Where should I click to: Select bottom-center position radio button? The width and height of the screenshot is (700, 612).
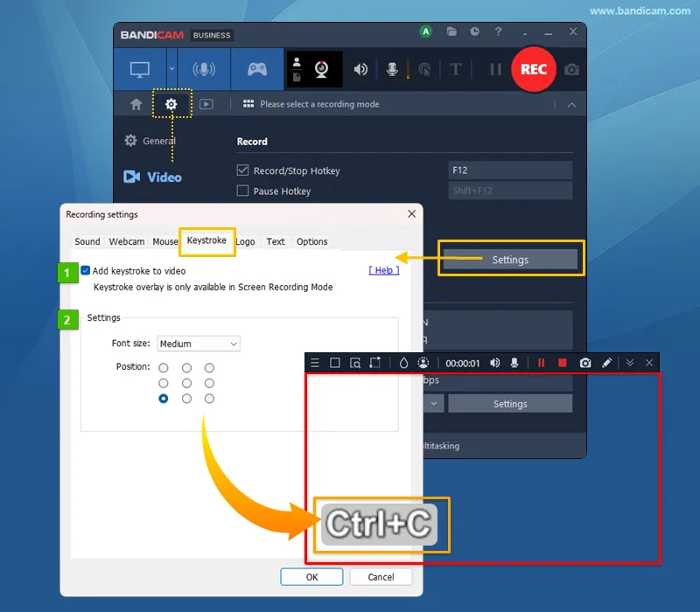tap(186, 399)
